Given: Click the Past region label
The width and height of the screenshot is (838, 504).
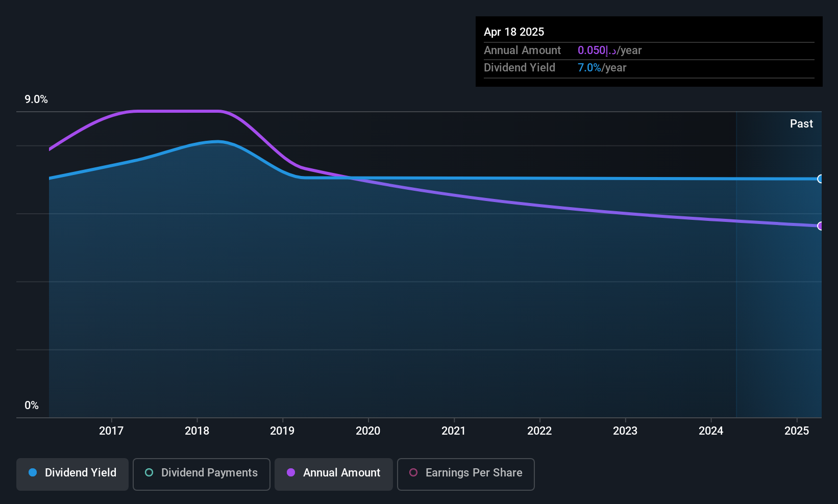Looking at the screenshot, I should coord(801,123).
